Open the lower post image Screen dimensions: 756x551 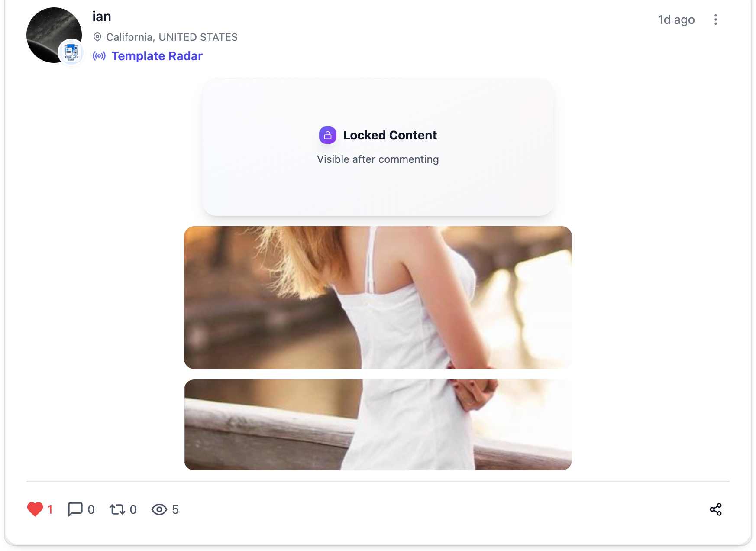[378, 425]
